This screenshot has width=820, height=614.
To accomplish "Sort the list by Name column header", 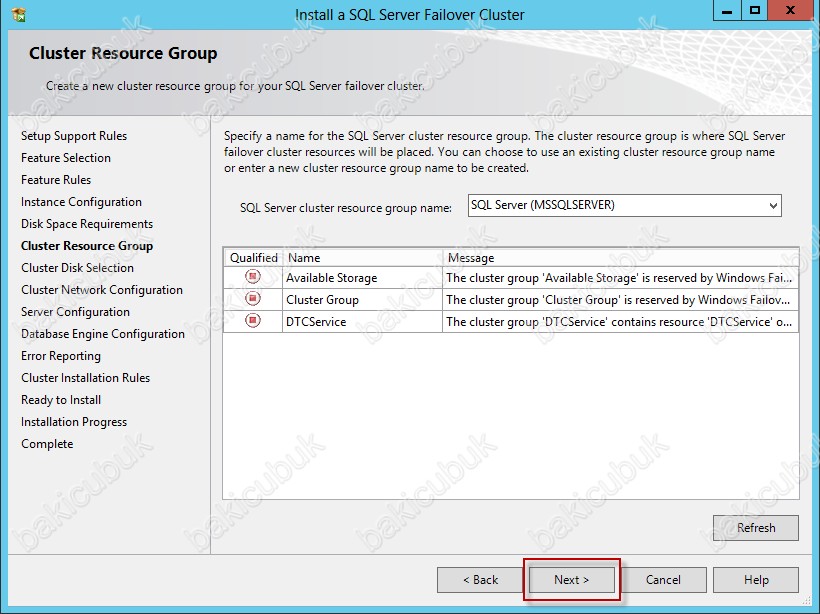I will pyautogui.click(x=362, y=258).
